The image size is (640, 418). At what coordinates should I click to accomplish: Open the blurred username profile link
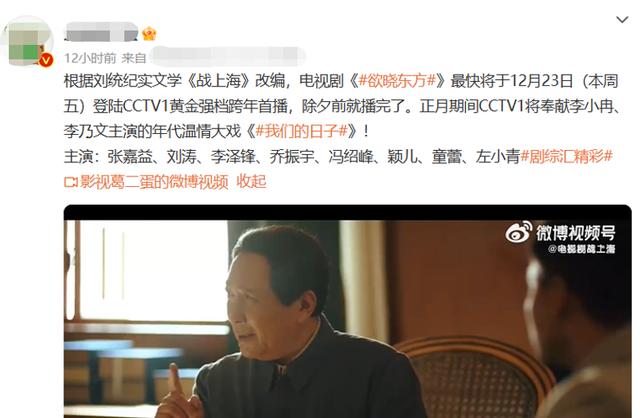tap(101, 32)
